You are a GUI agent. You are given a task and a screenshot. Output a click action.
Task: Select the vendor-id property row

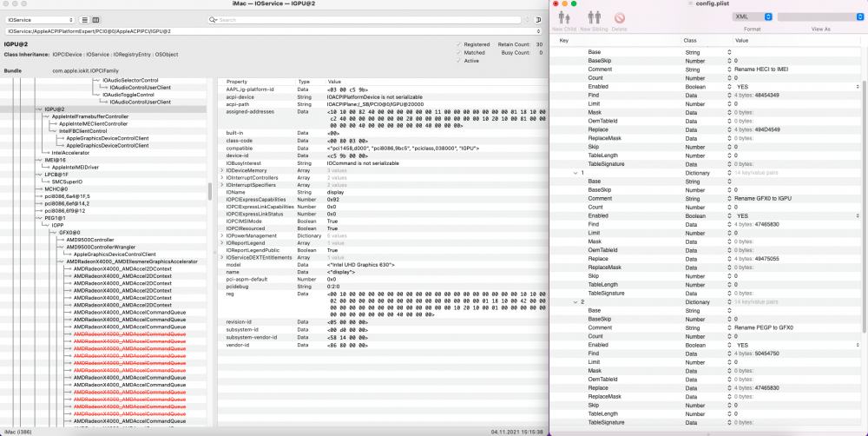[382, 345]
